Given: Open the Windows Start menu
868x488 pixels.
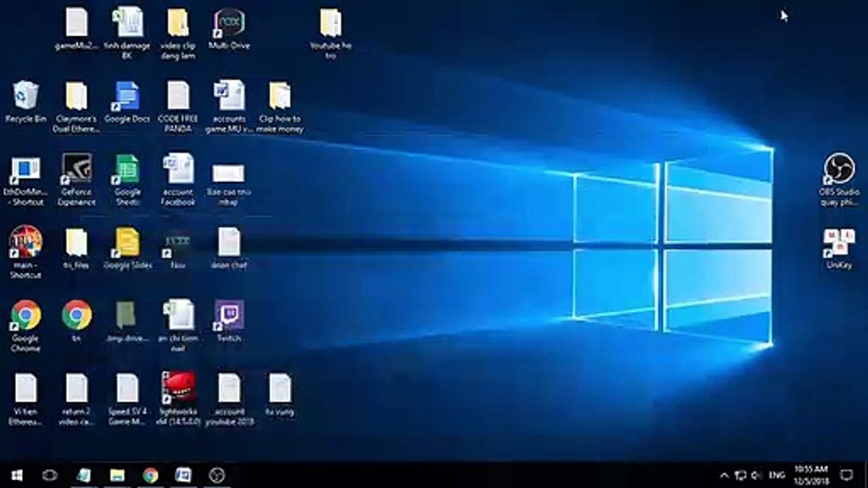Looking at the screenshot, I should tap(16, 475).
